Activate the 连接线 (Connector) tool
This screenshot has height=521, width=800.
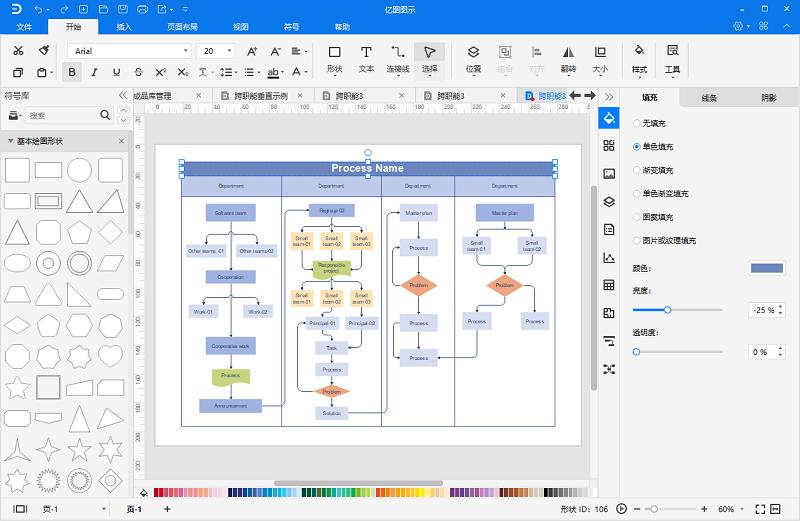tap(398, 58)
